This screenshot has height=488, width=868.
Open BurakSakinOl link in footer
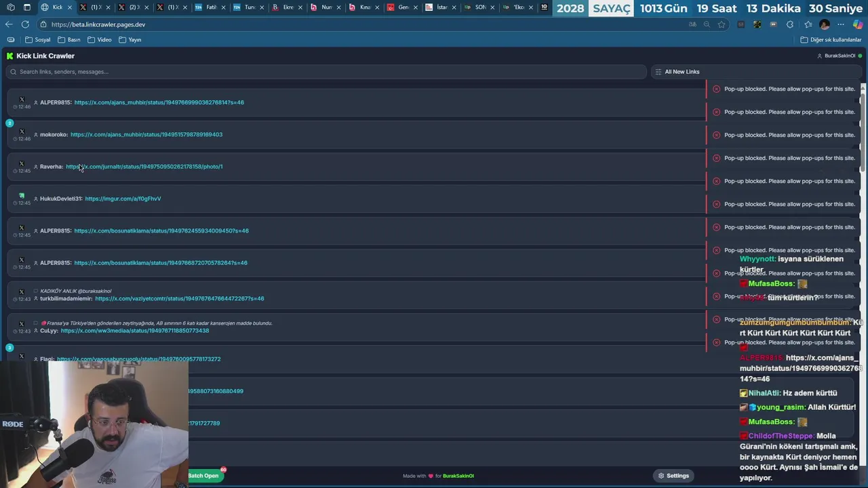[x=458, y=476]
